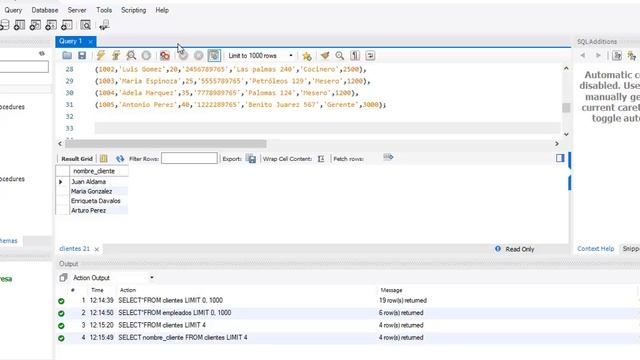Close the Query 1 tab
This screenshot has height=360, width=640.
[x=90, y=42]
